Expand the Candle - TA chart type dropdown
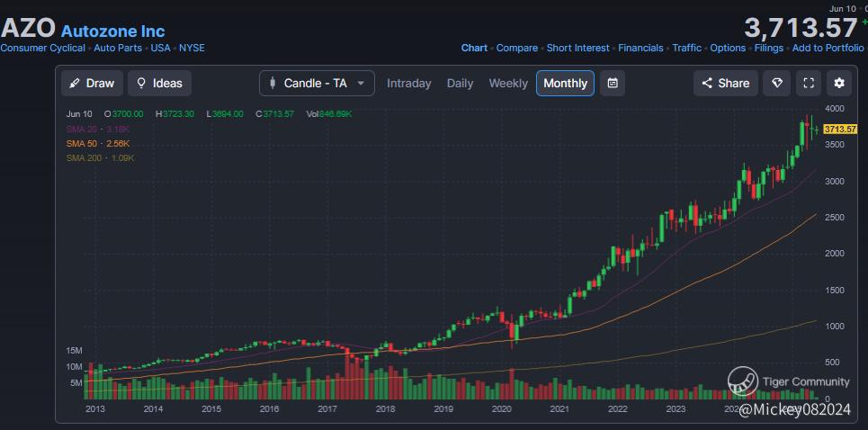868x430 pixels. point(317,83)
